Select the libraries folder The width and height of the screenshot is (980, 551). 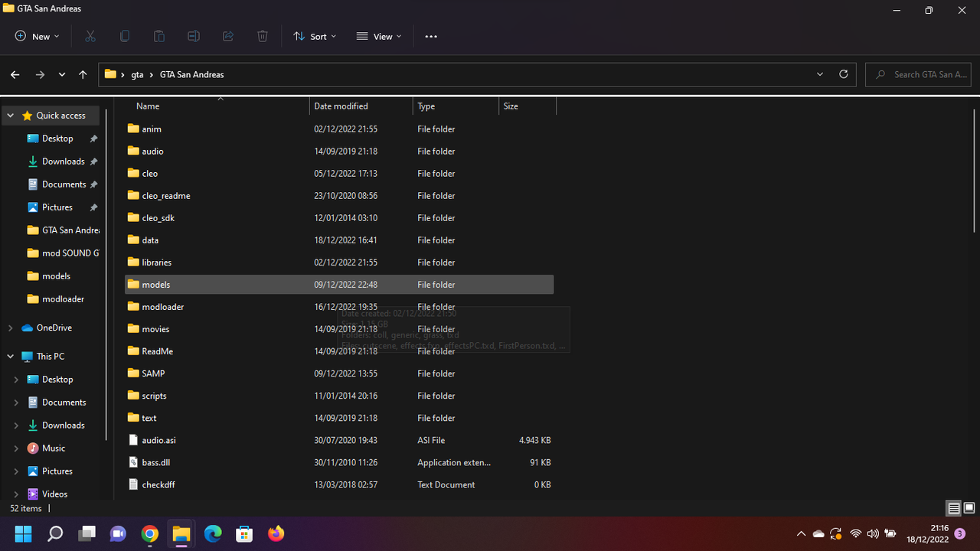(x=339, y=262)
